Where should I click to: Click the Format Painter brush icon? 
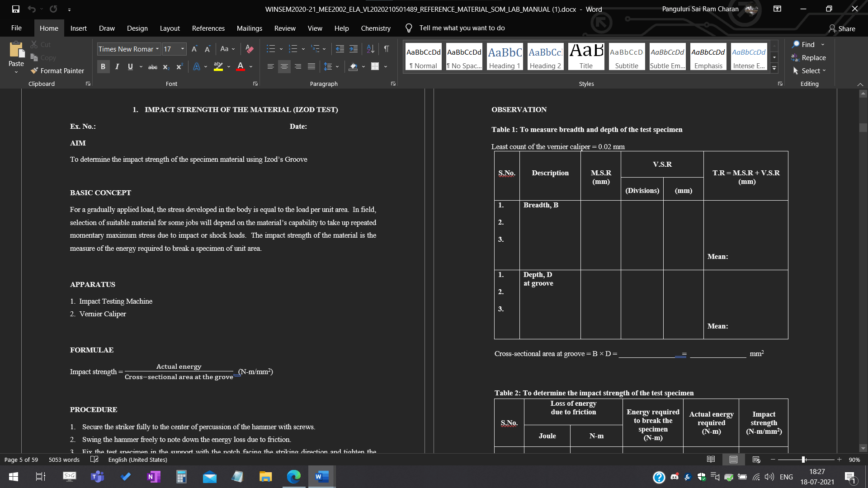click(x=34, y=71)
